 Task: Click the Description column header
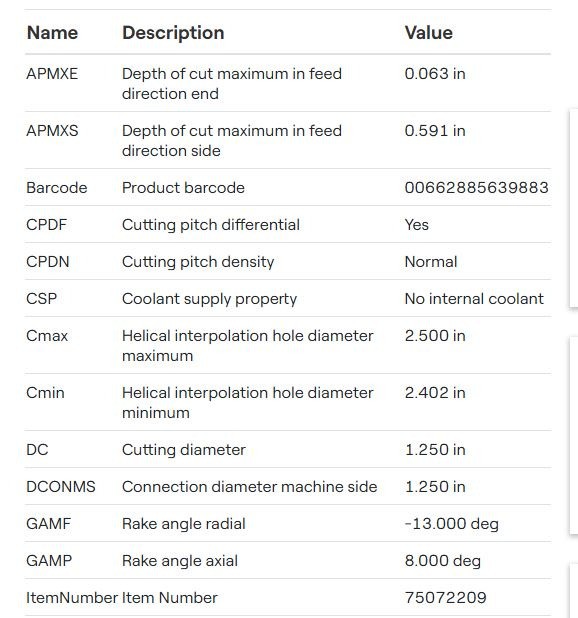point(173,33)
